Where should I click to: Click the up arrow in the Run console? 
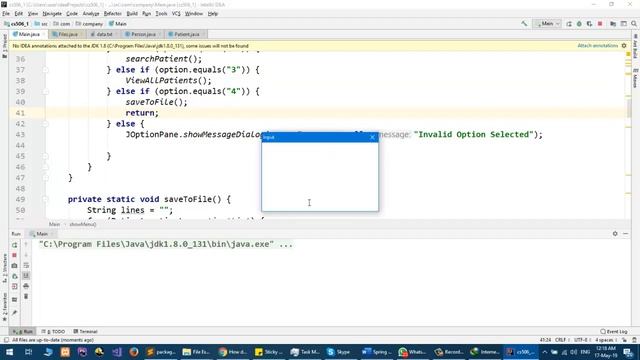click(x=26, y=244)
